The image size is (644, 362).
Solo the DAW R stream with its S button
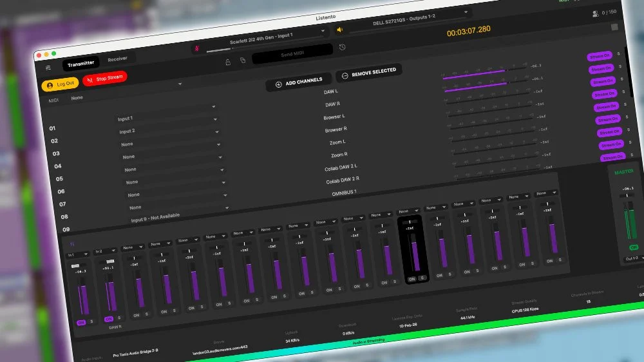(620, 66)
